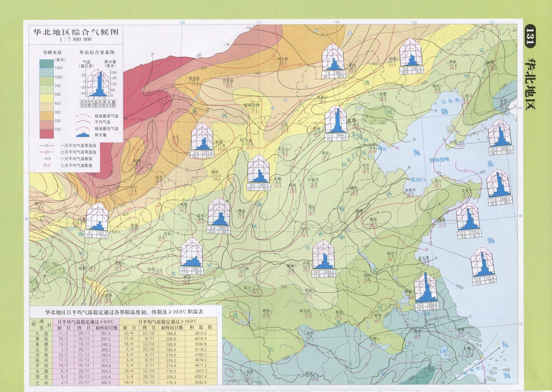Click the dark red legend swatch below 150
552x392 pixels.
point(46,134)
